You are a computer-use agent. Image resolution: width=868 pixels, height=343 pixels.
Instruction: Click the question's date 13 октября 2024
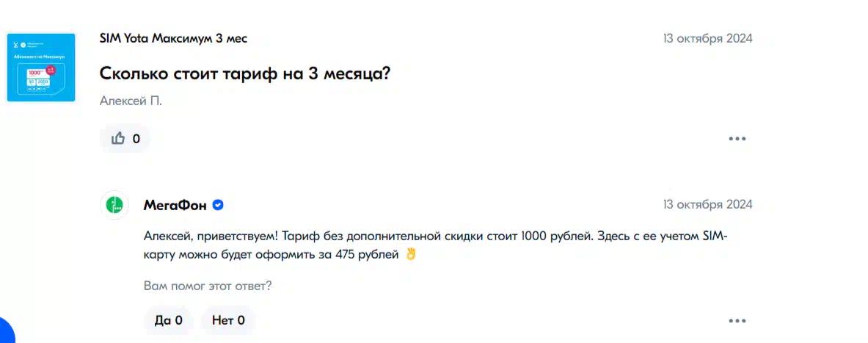click(x=708, y=39)
